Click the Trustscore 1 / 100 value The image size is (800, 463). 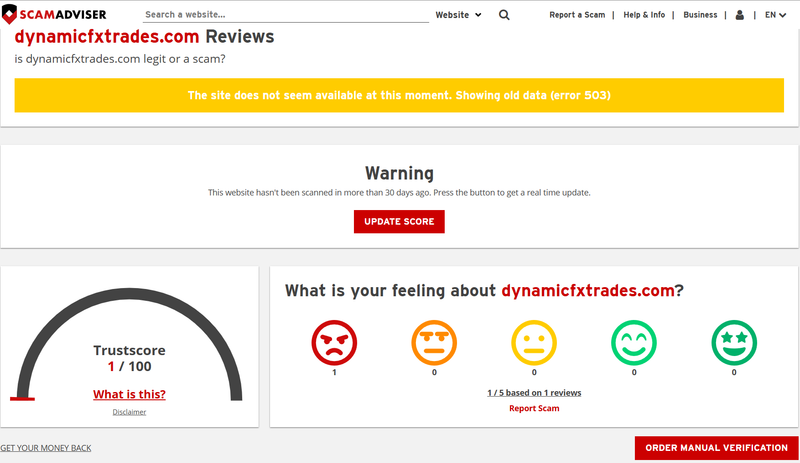(x=129, y=367)
